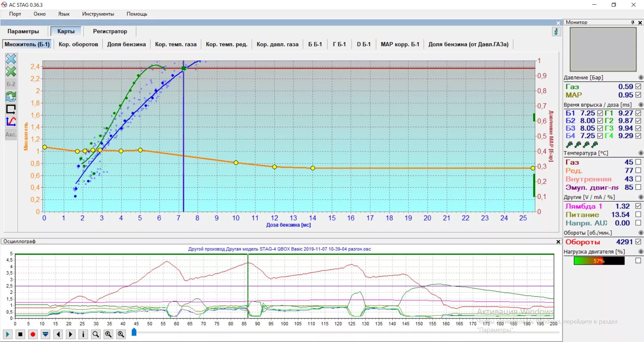Viewport: 644px width, 342px height.
Task: Switch to the Регистратор tab
Action: click(110, 31)
